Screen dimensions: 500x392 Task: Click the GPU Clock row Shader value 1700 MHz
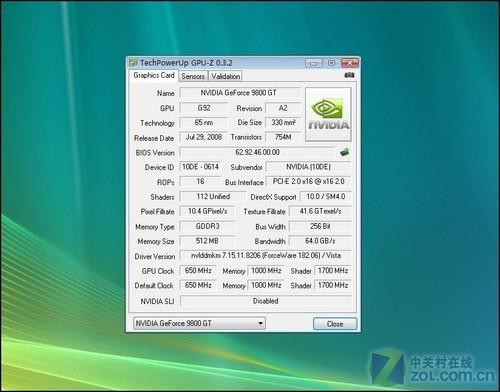point(333,270)
